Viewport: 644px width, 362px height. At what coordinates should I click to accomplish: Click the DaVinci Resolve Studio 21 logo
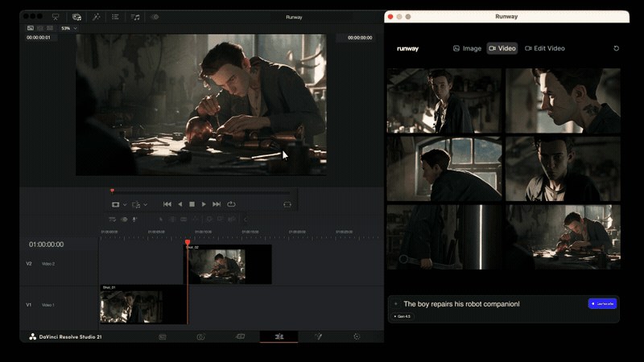pyautogui.click(x=32, y=337)
